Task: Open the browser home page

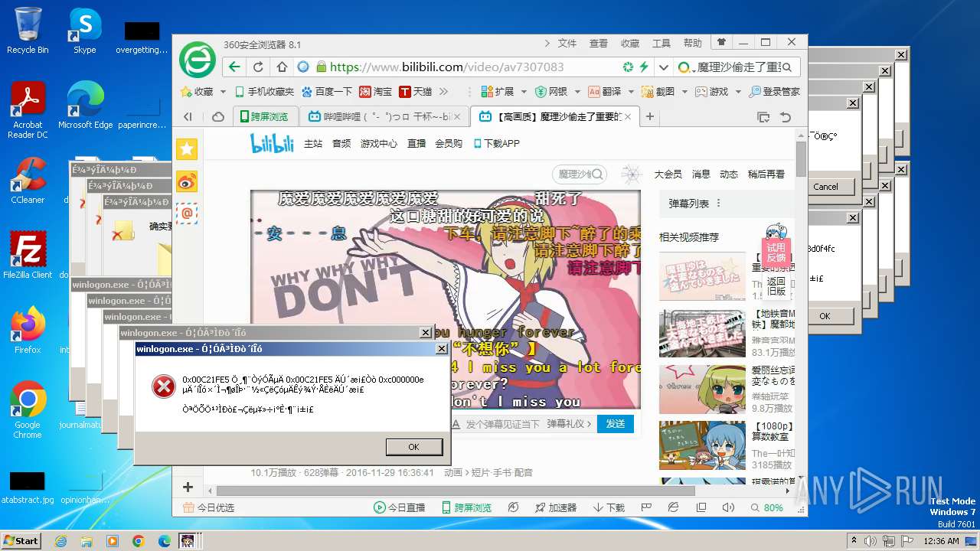Action: [282, 67]
